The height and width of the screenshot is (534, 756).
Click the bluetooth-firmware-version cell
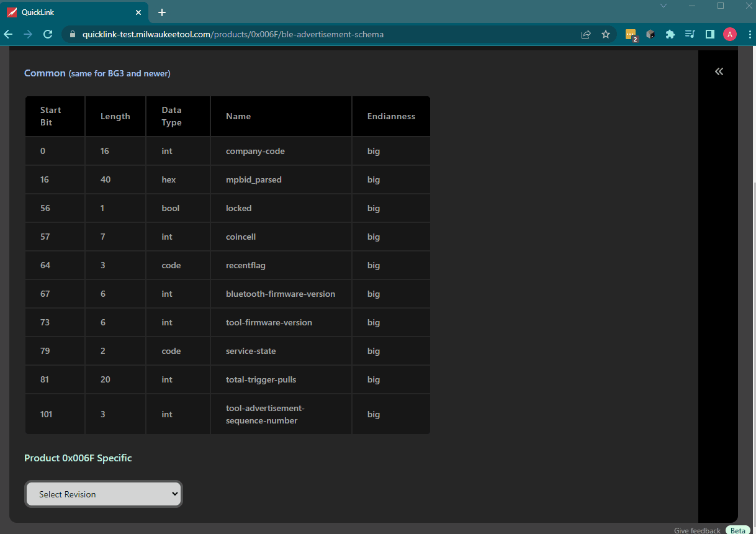coord(281,294)
